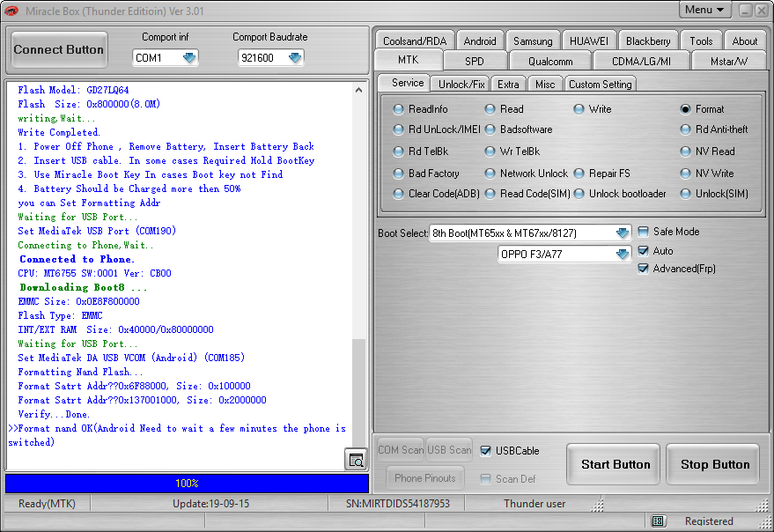Screen dimensions: 774x532
Task: Click the Connect Button
Action: (x=59, y=49)
